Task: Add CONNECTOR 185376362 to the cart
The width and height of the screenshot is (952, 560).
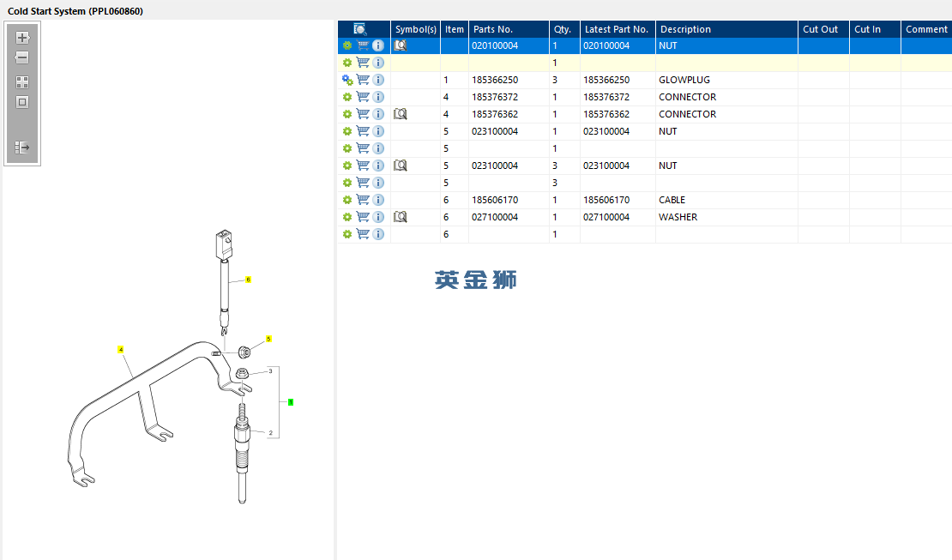Action: click(363, 113)
